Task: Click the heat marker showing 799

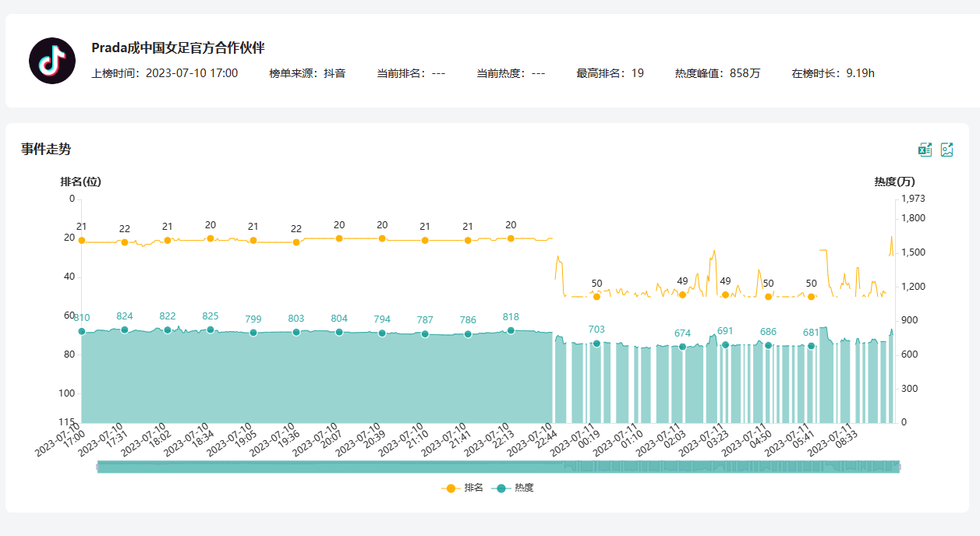Action: [253, 333]
